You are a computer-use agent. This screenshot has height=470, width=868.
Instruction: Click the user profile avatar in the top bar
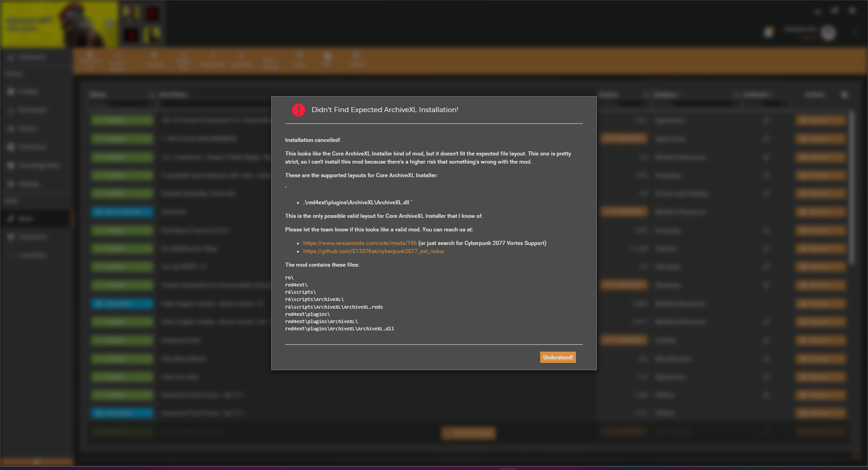[x=828, y=33]
